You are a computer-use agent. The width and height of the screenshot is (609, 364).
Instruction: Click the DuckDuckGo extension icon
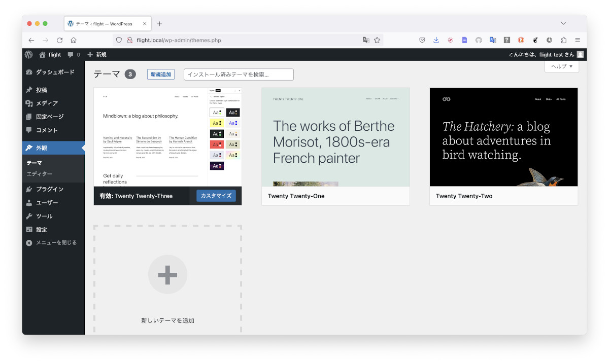click(521, 40)
